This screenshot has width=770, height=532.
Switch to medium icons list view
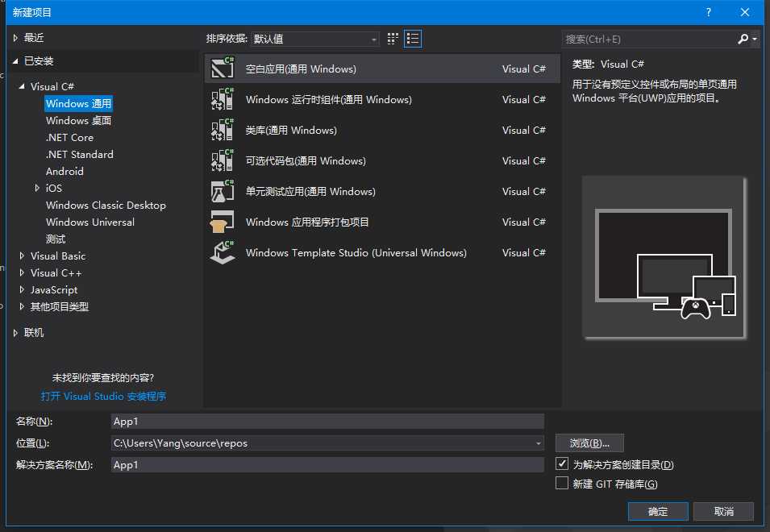[x=413, y=39]
